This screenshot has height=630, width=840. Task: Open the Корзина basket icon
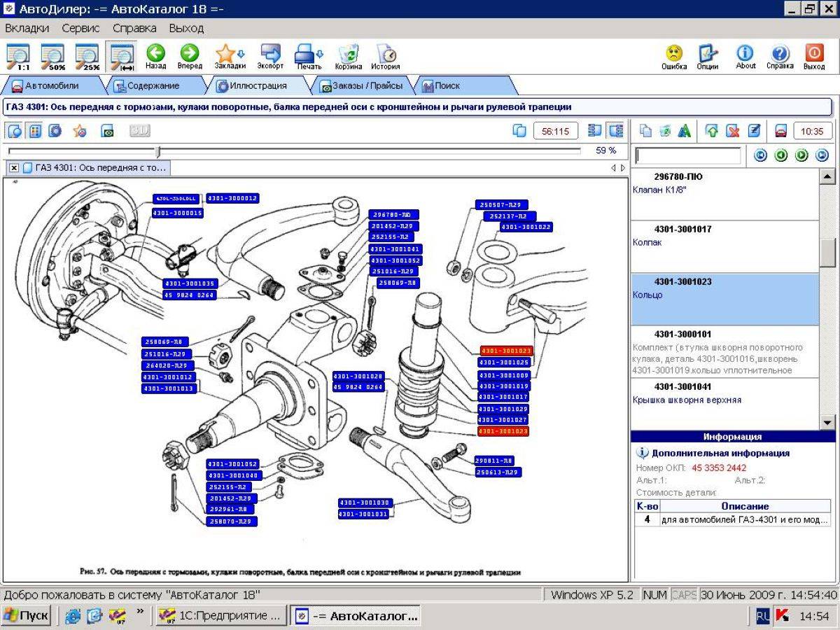348,57
